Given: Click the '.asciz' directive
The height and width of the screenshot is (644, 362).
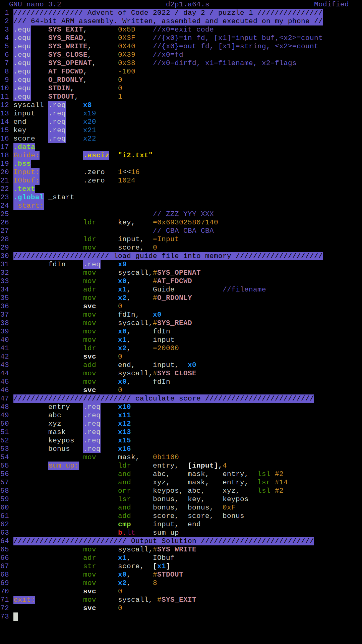Looking at the screenshot, I should (96, 155).
